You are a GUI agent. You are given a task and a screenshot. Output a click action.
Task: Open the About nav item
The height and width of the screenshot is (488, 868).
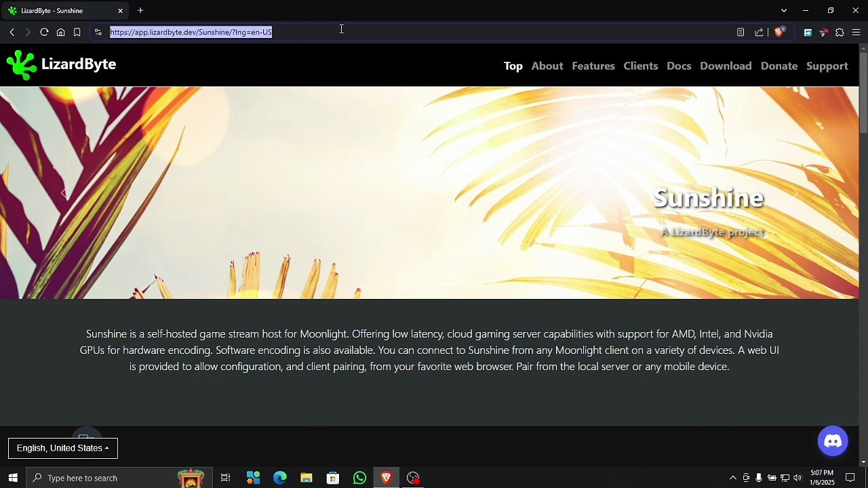pyautogui.click(x=547, y=66)
